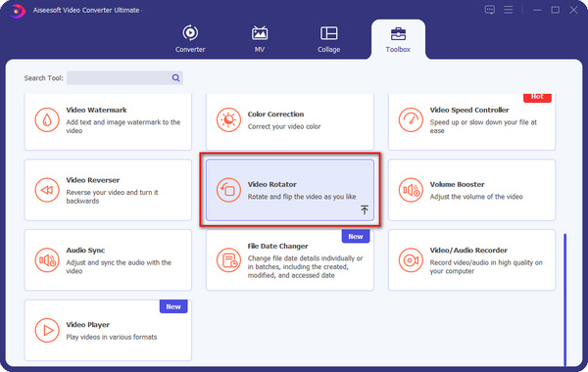This screenshot has height=372, width=588.
Task: Click inside the Search Tool field
Action: click(x=119, y=78)
